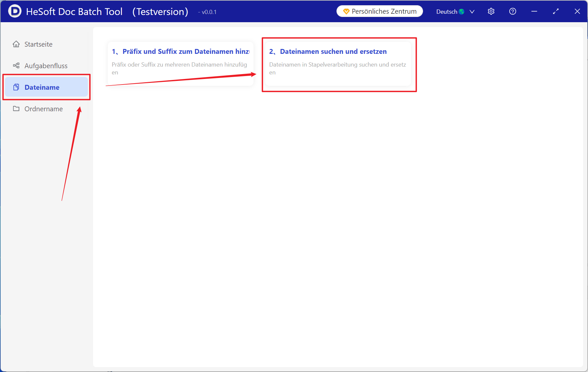The width and height of the screenshot is (588, 372).
Task: Open the Deutsch language selector
Action: [447, 12]
